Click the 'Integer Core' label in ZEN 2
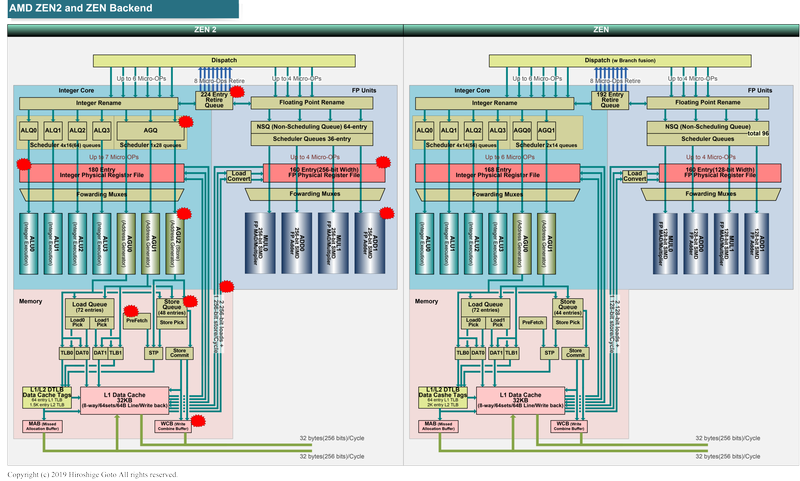 (x=77, y=90)
